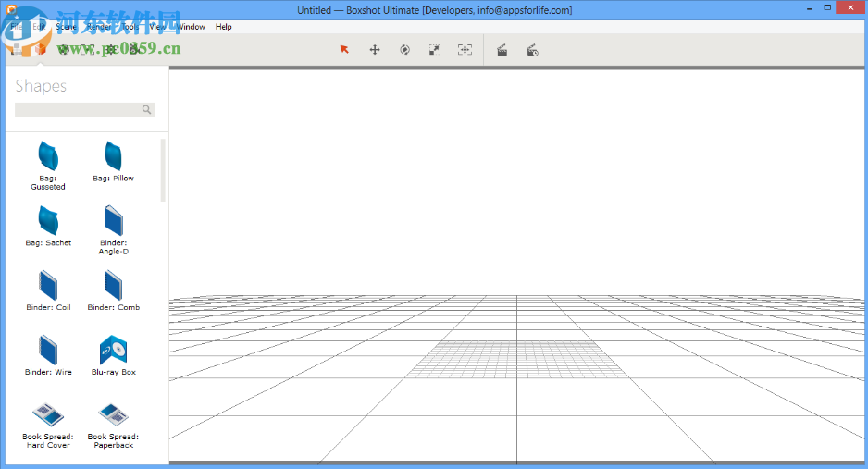Open the Help menu

click(x=224, y=27)
